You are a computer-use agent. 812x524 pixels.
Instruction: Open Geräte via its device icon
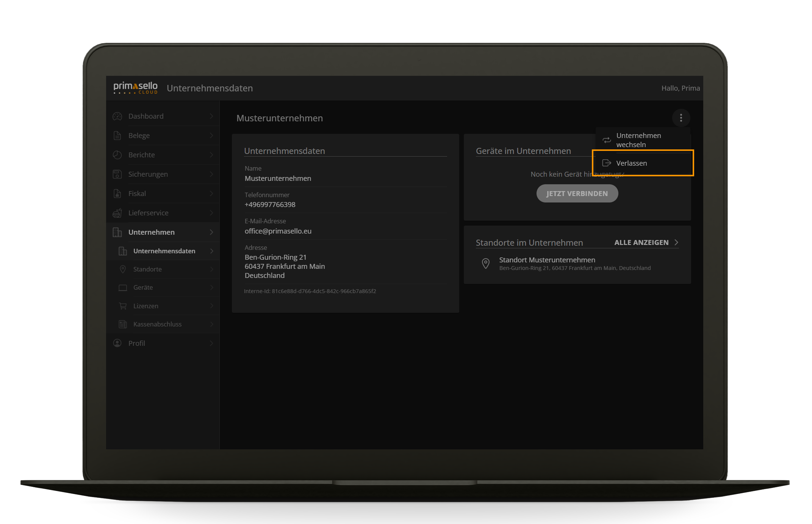tap(122, 287)
